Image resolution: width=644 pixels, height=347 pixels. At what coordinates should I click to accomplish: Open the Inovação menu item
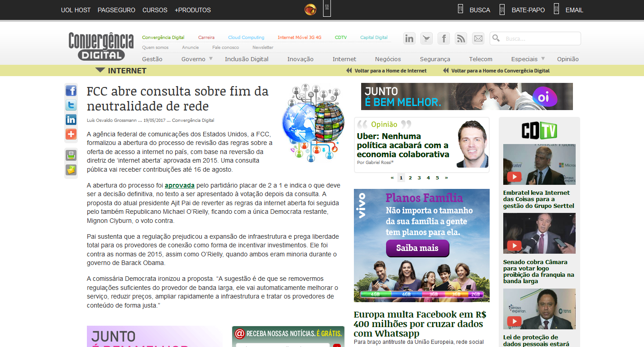click(x=301, y=59)
